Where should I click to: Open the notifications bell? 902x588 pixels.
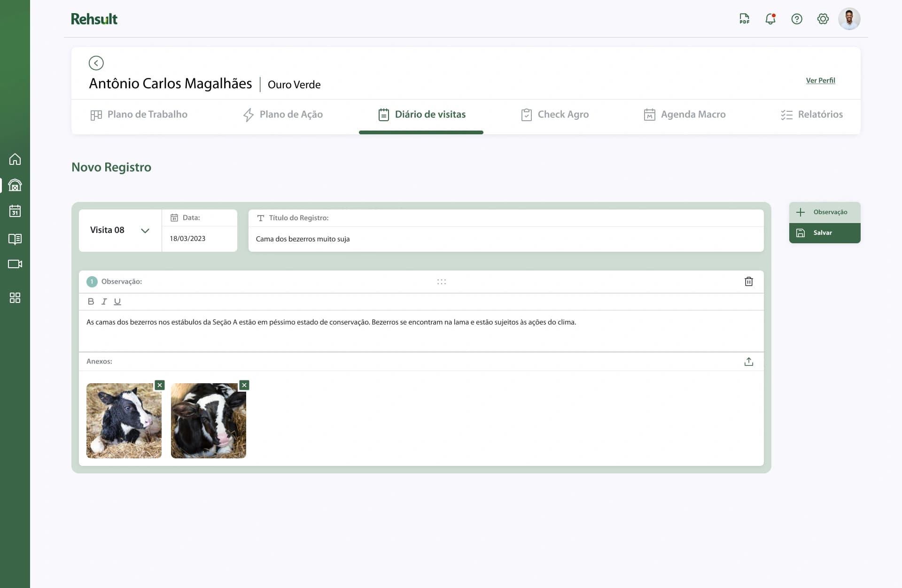coord(770,19)
